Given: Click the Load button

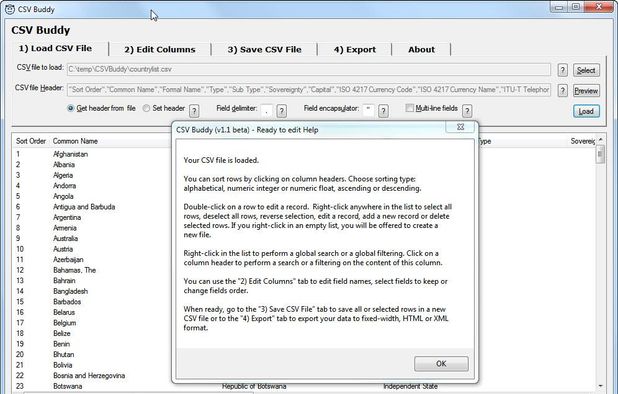Looking at the screenshot, I should 586,111.
